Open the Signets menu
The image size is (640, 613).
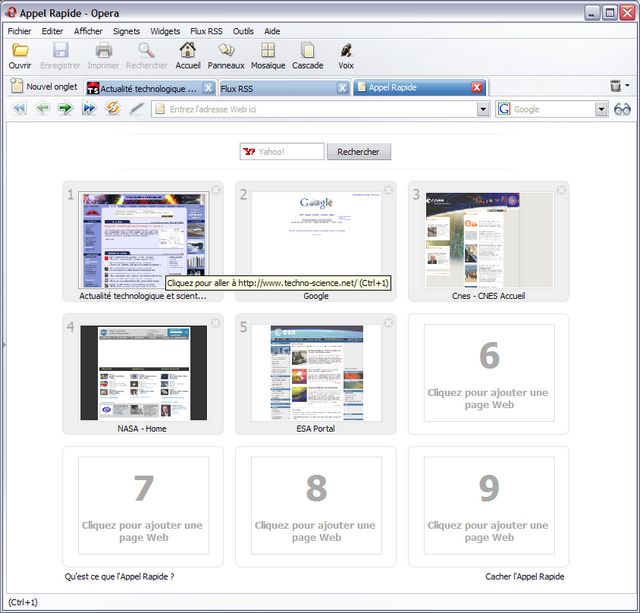point(127,31)
